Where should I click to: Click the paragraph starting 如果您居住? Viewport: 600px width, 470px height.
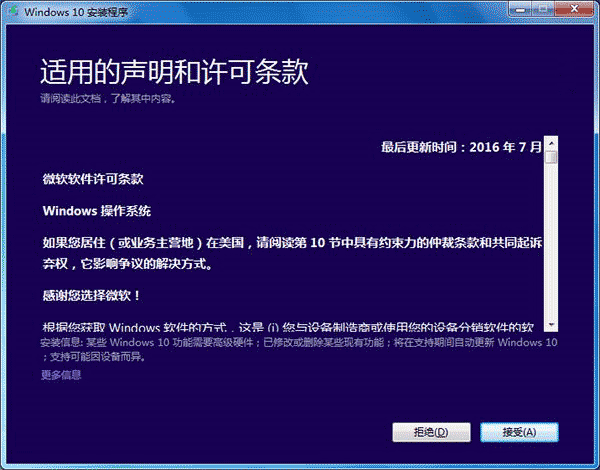(292, 253)
